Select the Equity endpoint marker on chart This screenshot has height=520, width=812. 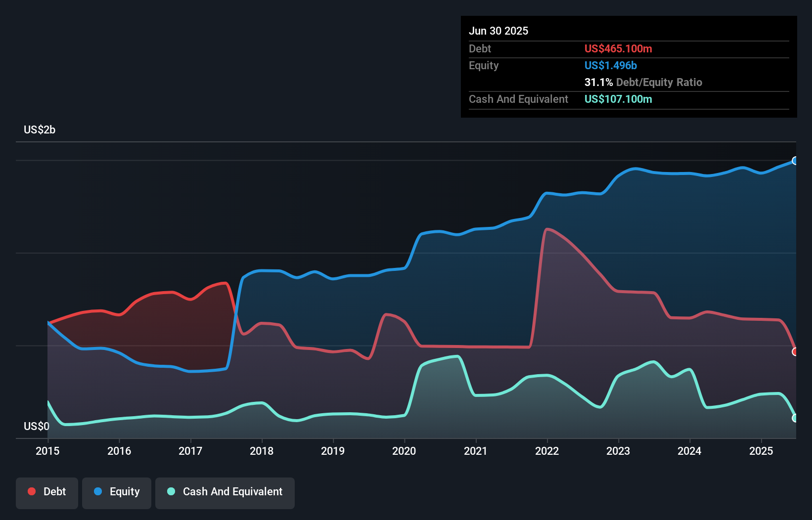pos(795,161)
